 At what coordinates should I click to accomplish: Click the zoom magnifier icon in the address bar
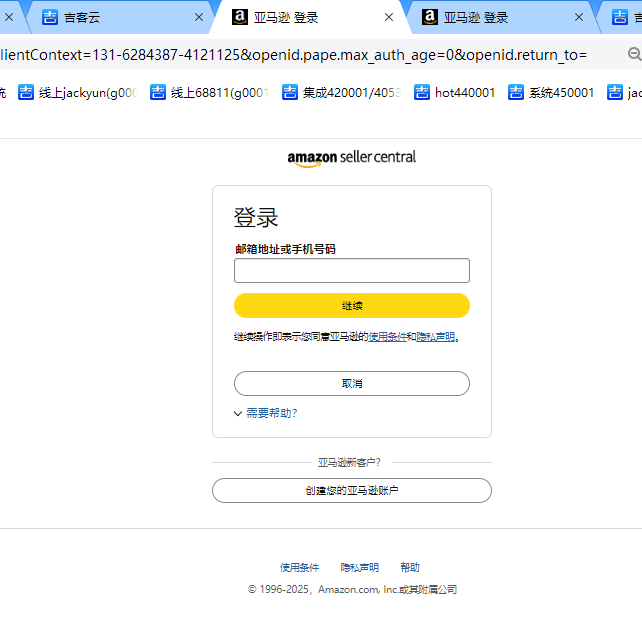pyautogui.click(x=634, y=54)
